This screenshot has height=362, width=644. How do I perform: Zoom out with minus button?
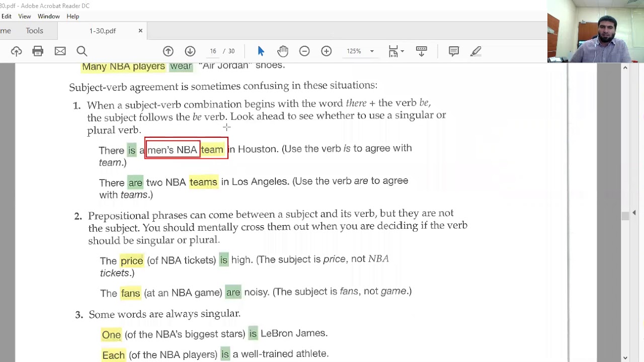[304, 51]
